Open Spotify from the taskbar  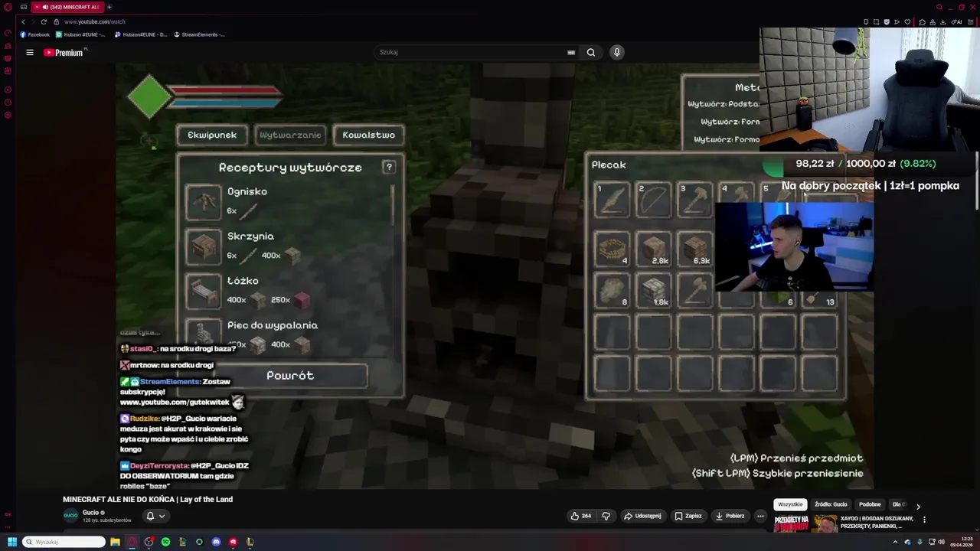(165, 542)
